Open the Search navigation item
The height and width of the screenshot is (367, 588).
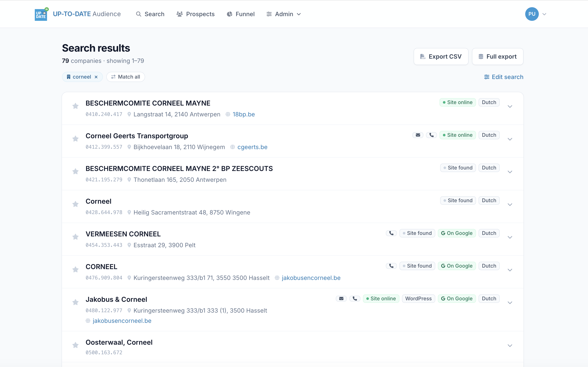pos(150,14)
